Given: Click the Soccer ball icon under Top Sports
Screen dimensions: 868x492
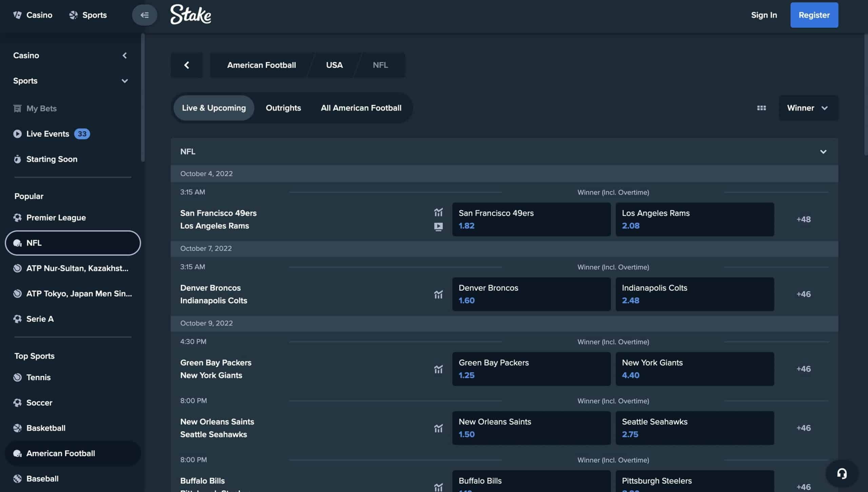Looking at the screenshot, I should coord(17,403).
